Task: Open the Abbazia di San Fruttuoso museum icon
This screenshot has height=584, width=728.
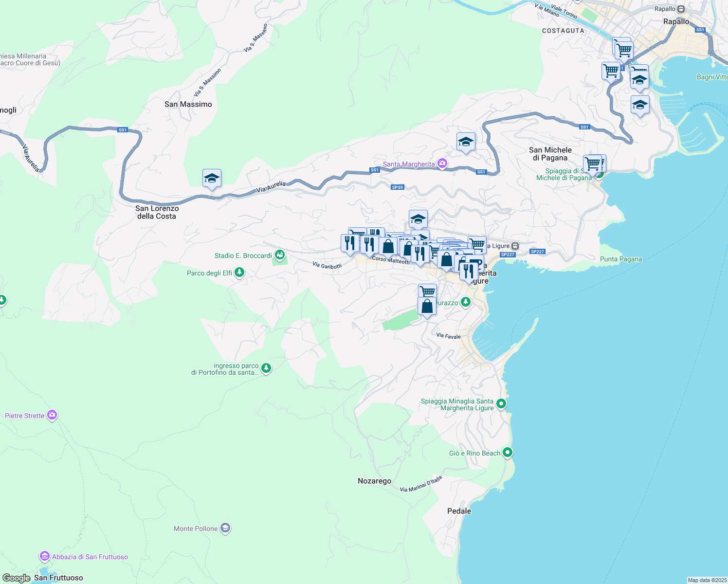Action: click(45, 556)
